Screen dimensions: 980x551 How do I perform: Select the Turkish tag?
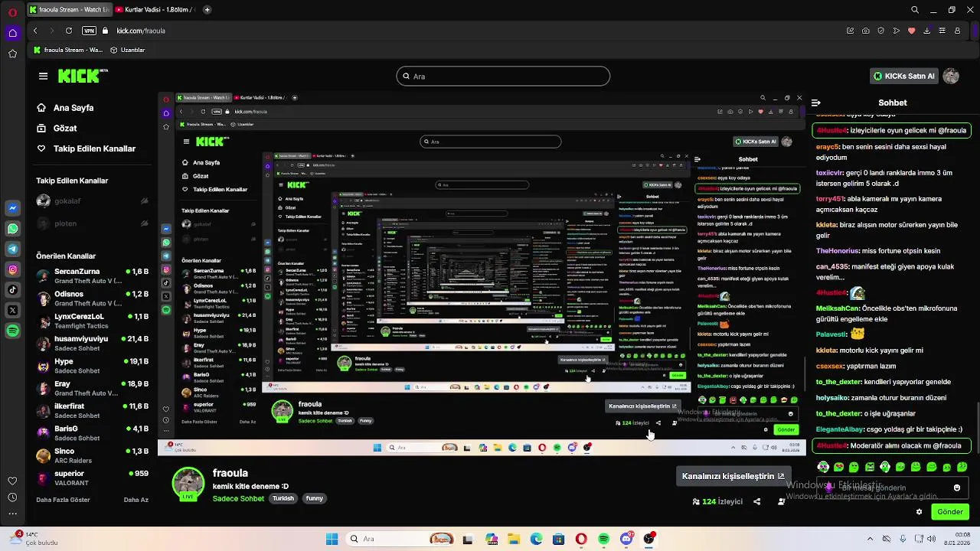[283, 498]
